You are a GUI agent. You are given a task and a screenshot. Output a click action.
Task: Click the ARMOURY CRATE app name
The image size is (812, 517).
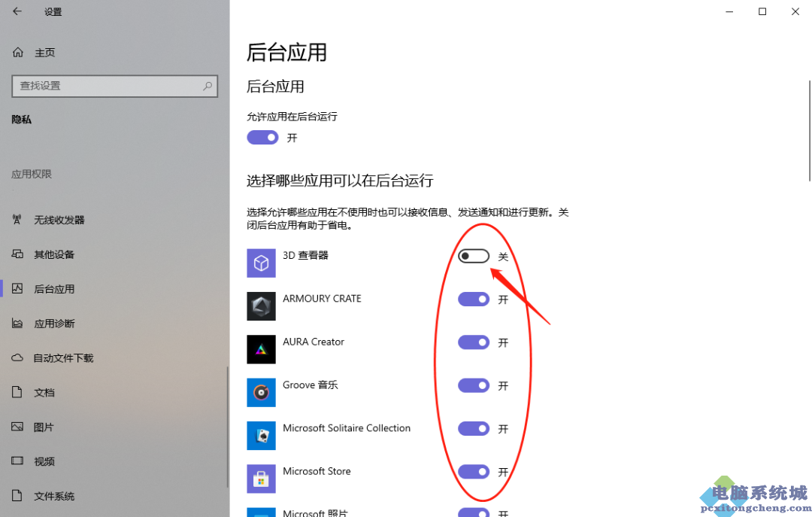pos(322,299)
